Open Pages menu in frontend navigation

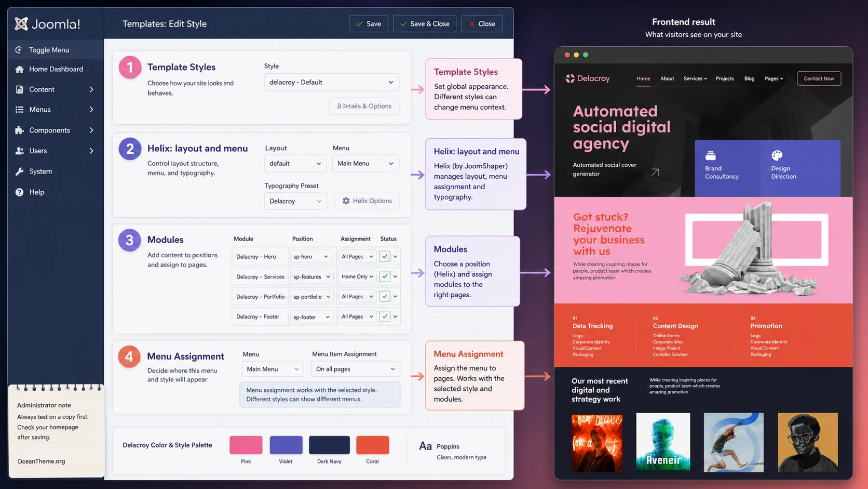click(774, 78)
